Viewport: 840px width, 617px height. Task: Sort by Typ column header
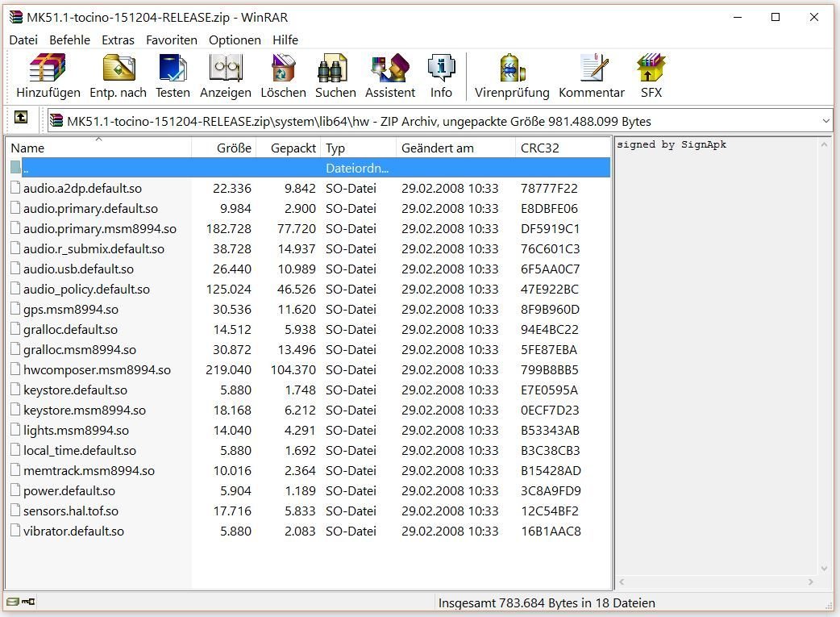pyautogui.click(x=359, y=148)
